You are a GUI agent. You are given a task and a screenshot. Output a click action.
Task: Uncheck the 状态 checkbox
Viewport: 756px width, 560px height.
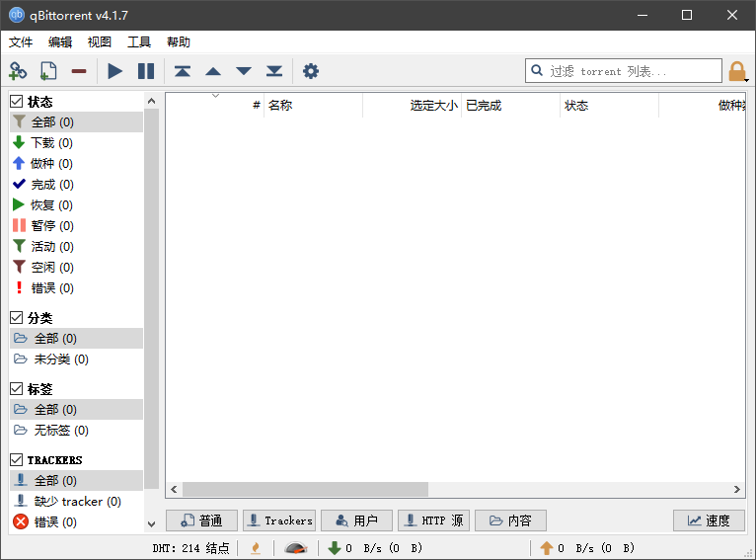pyautogui.click(x=17, y=102)
